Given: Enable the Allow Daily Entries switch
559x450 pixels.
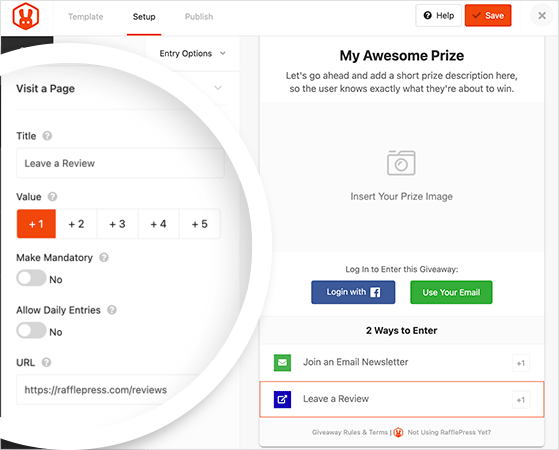Looking at the screenshot, I should (x=31, y=331).
